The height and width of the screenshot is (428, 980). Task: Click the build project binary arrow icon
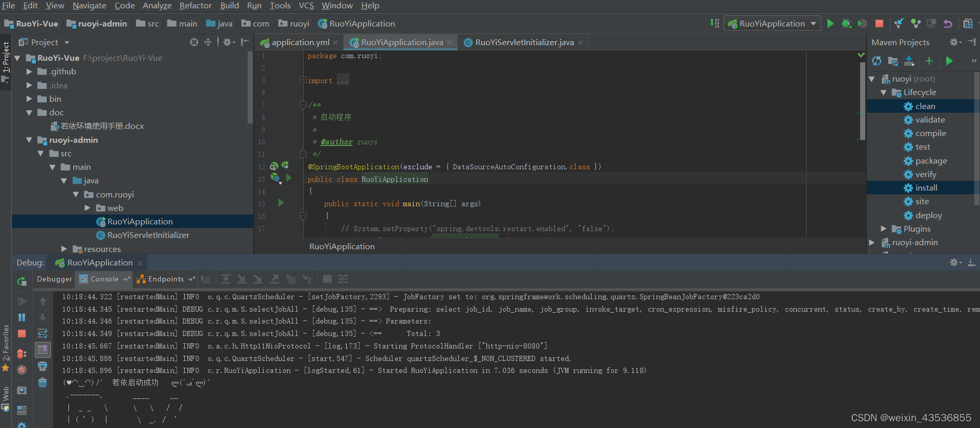coord(715,23)
